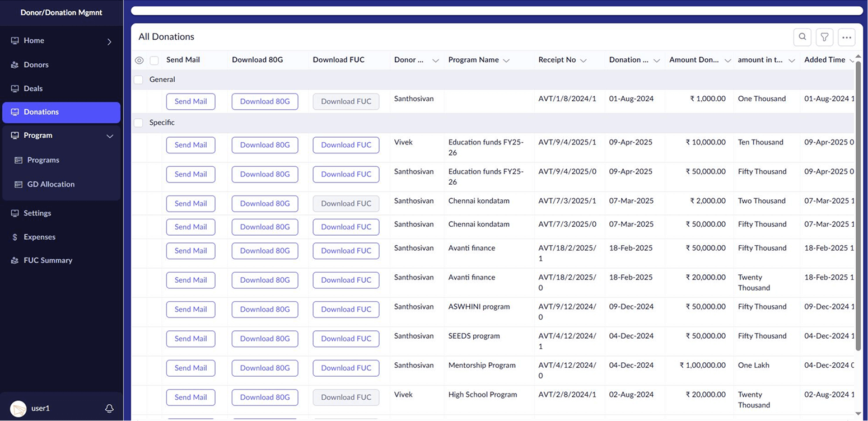Click the search icon in All Donations
The image size is (868, 421).
coord(802,37)
